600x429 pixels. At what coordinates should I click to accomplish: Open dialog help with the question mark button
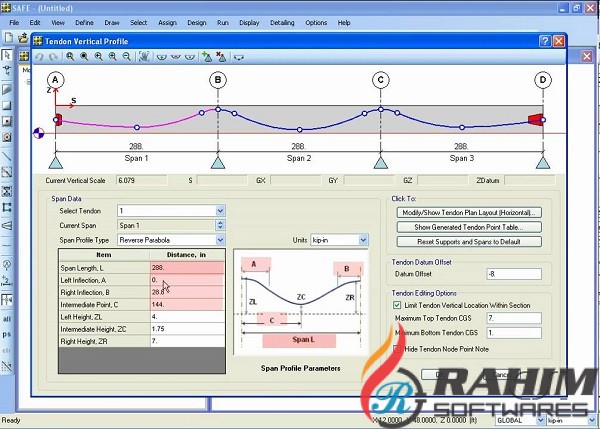click(x=545, y=41)
